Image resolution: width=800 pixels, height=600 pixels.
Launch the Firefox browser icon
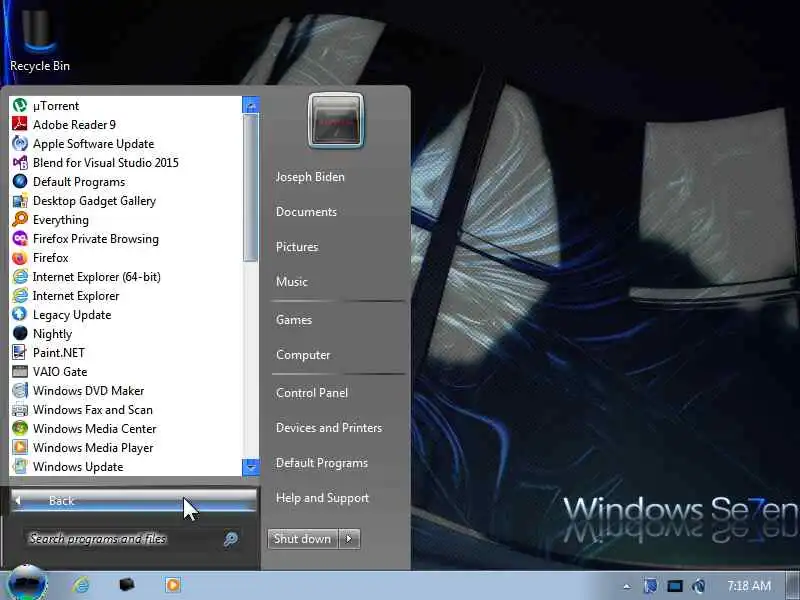tap(20, 258)
